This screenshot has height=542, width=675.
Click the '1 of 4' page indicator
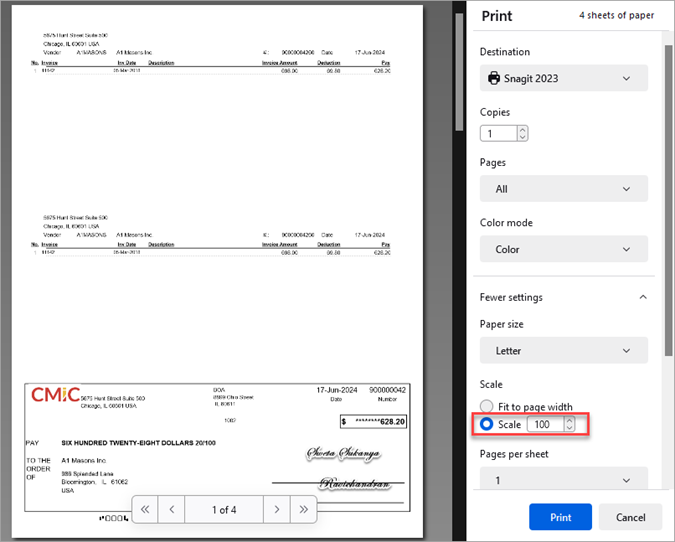click(224, 510)
